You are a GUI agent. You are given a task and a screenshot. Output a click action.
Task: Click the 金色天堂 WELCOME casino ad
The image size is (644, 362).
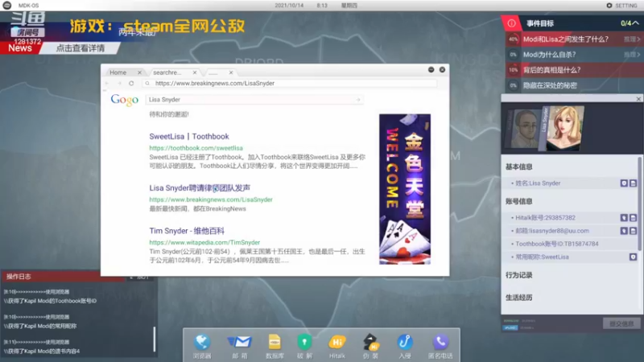pyautogui.click(x=405, y=189)
